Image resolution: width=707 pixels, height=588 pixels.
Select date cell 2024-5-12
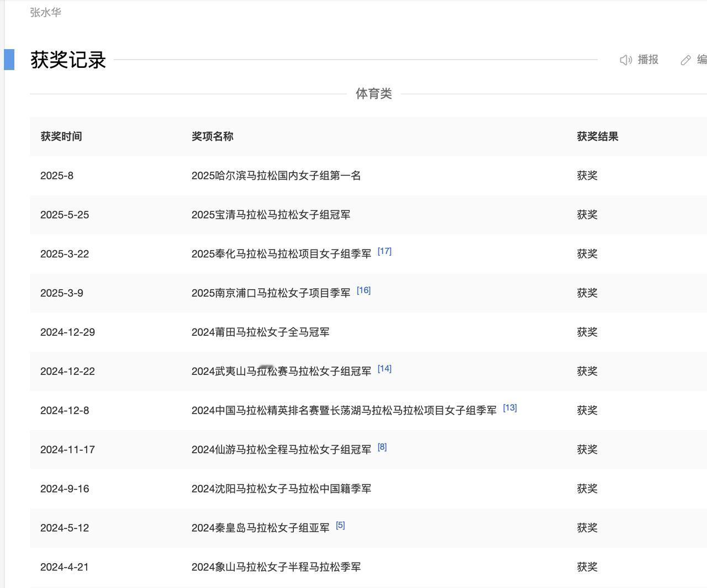tap(64, 528)
